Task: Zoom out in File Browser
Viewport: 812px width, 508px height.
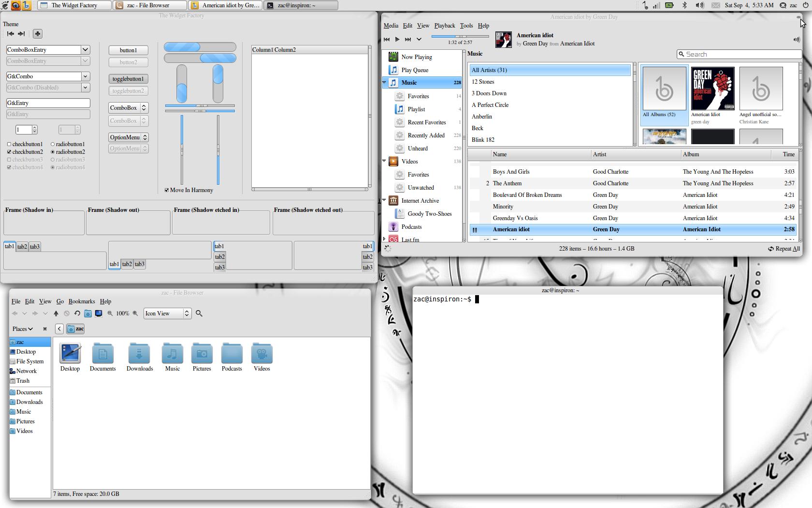Action: [110, 314]
